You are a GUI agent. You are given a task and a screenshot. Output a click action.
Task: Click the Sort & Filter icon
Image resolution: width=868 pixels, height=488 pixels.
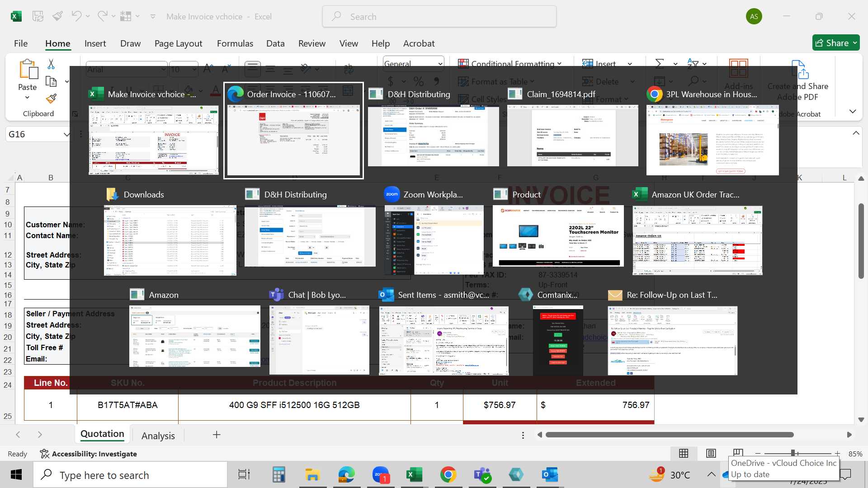click(693, 64)
